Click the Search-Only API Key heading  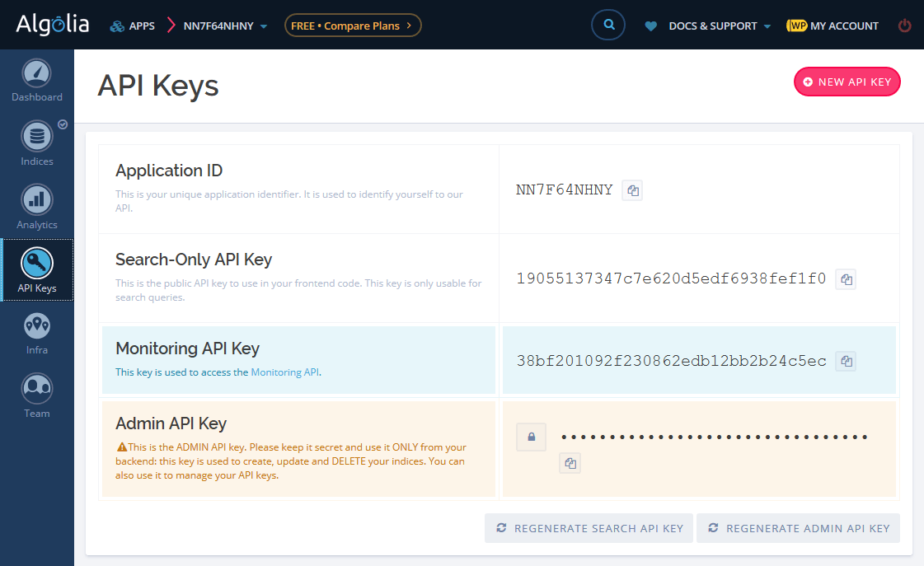(194, 260)
